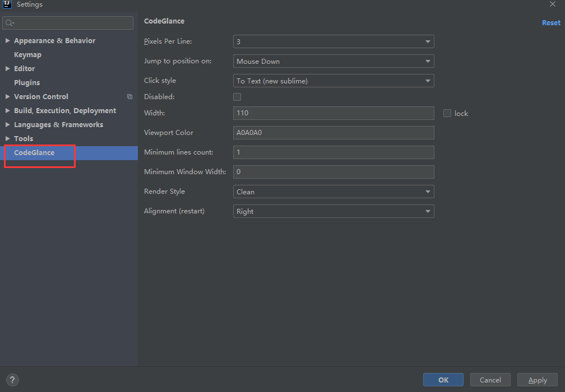Open the Jump to position on dropdown
This screenshot has width=565, height=392.
click(x=334, y=61)
